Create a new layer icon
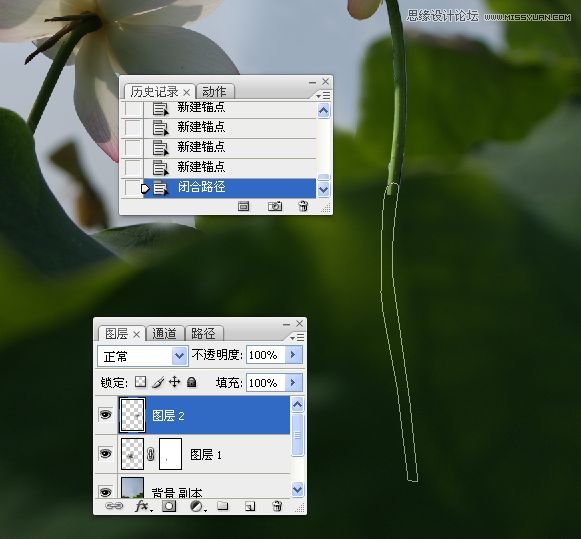 (x=250, y=506)
